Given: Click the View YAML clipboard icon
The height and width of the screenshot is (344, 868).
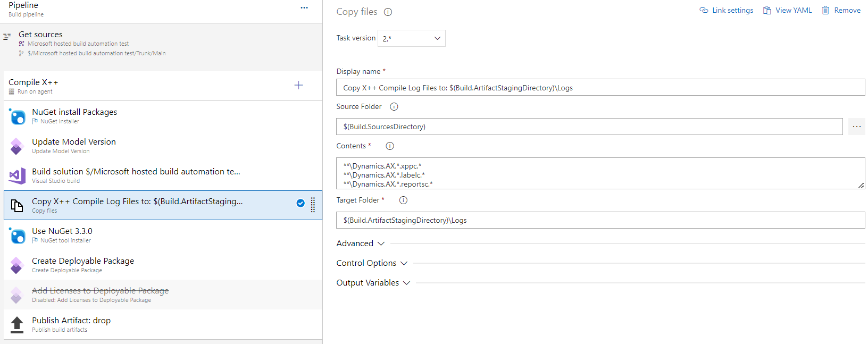Looking at the screenshot, I should tap(767, 10).
